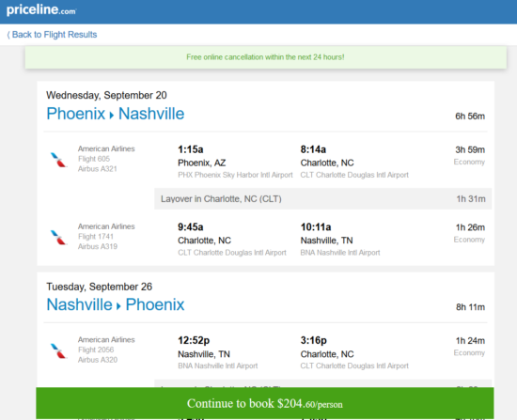Click the PHX Phoenix Sky Harbor airport text

click(x=235, y=175)
